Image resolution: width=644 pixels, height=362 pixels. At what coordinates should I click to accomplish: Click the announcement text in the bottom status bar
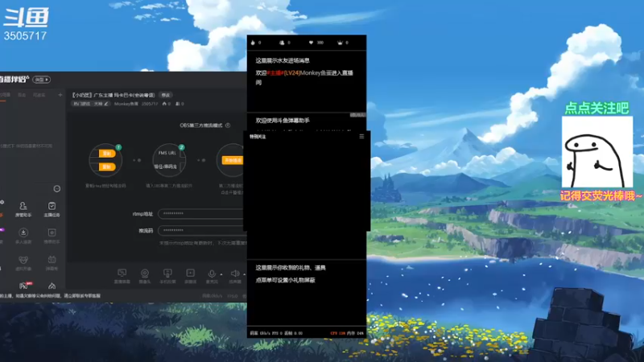[x=50, y=295]
